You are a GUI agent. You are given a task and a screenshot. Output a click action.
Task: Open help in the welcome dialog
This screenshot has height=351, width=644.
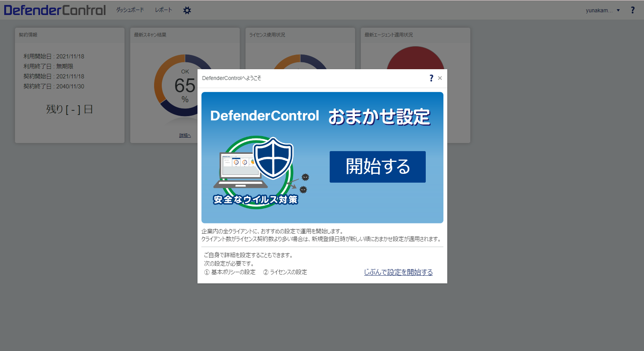click(x=431, y=78)
